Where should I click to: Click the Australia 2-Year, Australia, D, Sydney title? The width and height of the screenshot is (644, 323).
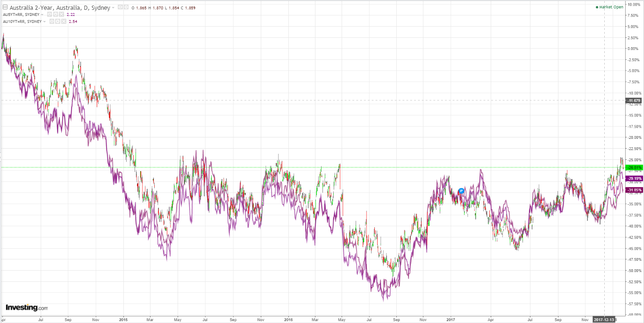click(x=60, y=7)
